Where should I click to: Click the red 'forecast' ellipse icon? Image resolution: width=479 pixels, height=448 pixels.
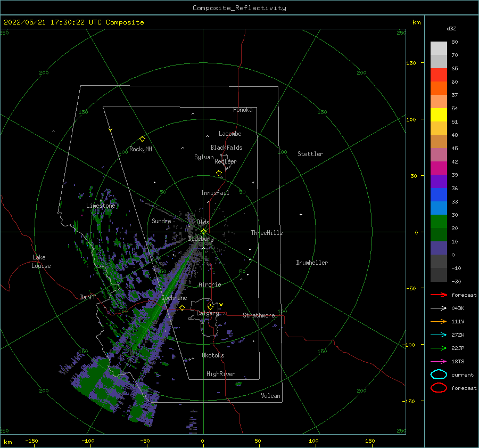coord(439,388)
